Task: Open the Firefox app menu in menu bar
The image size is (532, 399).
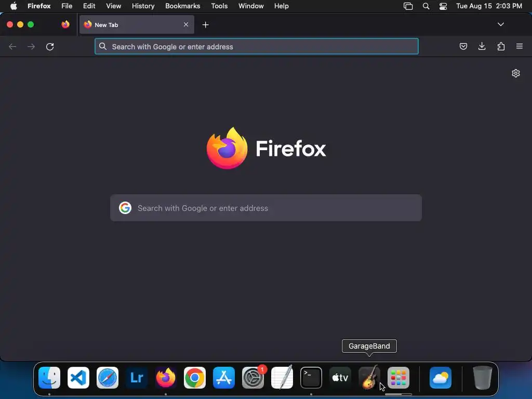Action: (39, 6)
